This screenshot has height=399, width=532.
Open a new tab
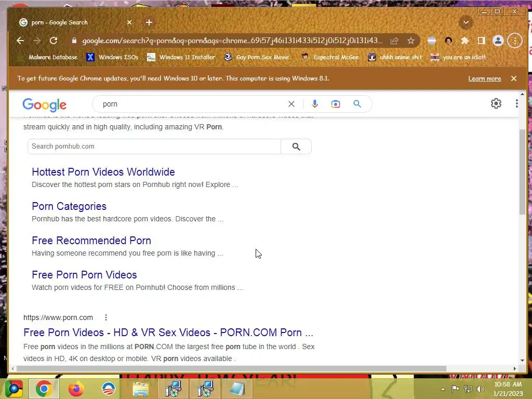pyautogui.click(x=149, y=22)
